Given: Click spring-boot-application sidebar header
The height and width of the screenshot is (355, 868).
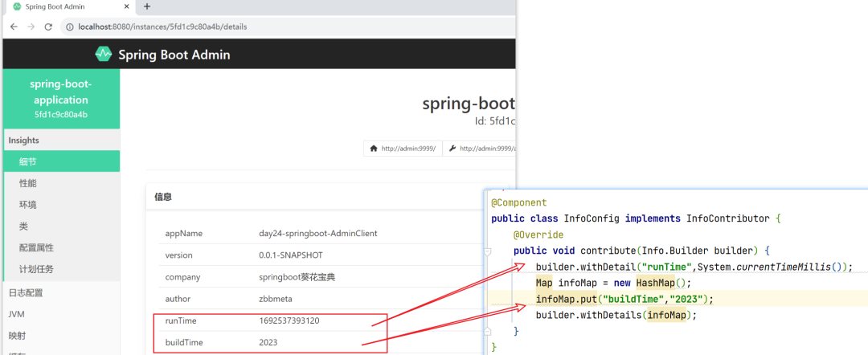Looking at the screenshot, I should coord(61,99).
